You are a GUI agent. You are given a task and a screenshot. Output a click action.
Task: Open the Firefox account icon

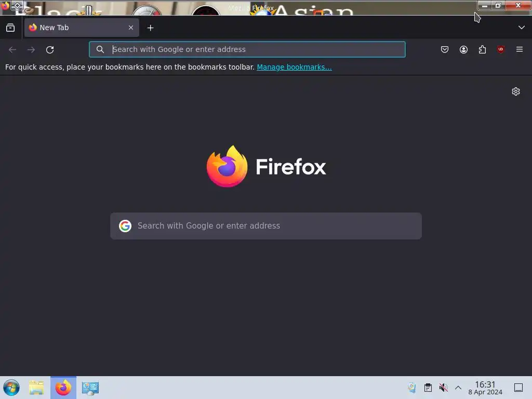[463, 49]
